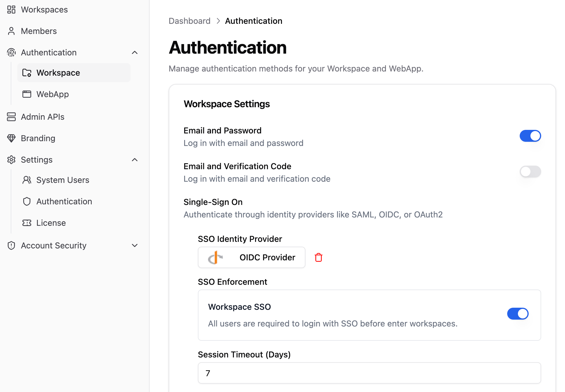Go to Dashboard via breadcrumb link
The width and height of the screenshot is (565, 392).
point(190,21)
